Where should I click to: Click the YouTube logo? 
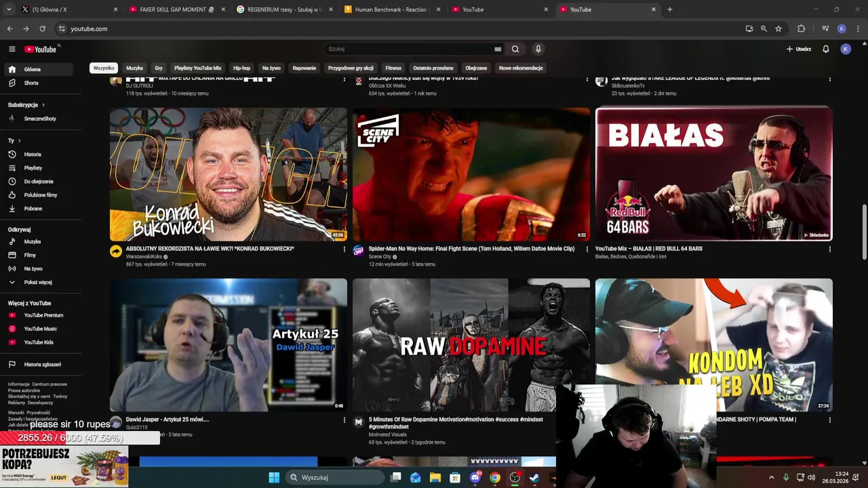click(42, 49)
